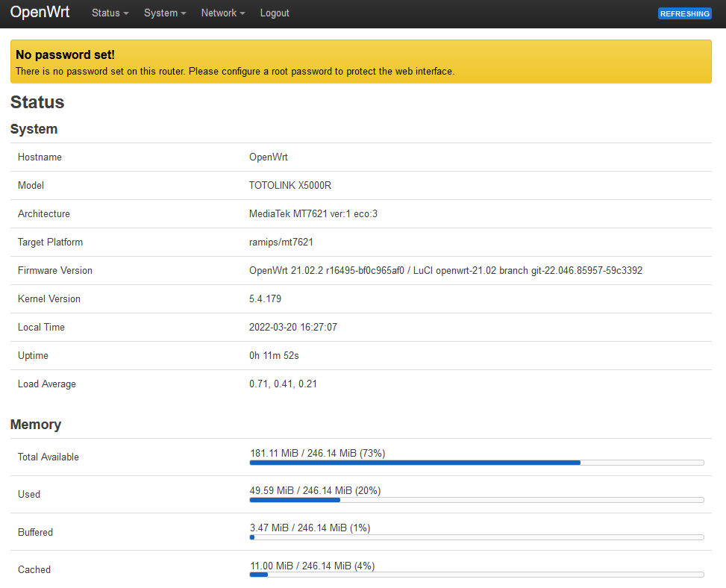Click the Load Average row label
Image resolution: width=726 pixels, height=588 pixels.
(x=47, y=384)
